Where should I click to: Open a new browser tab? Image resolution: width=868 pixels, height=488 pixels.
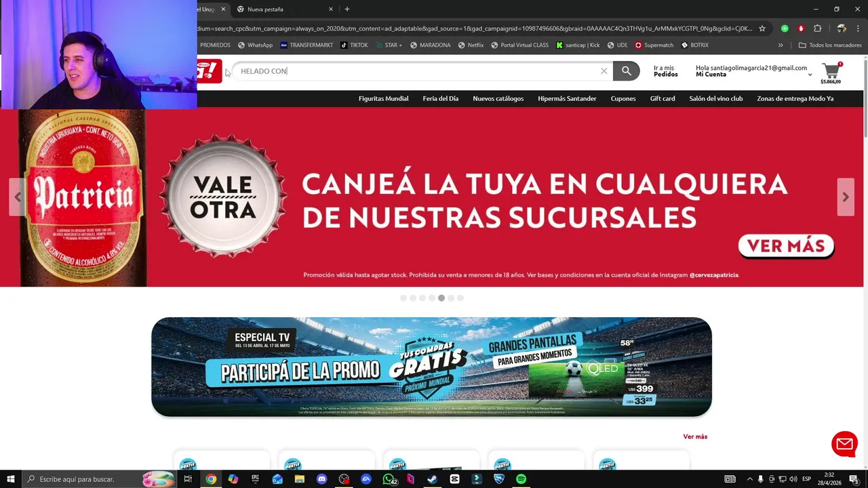tap(347, 9)
